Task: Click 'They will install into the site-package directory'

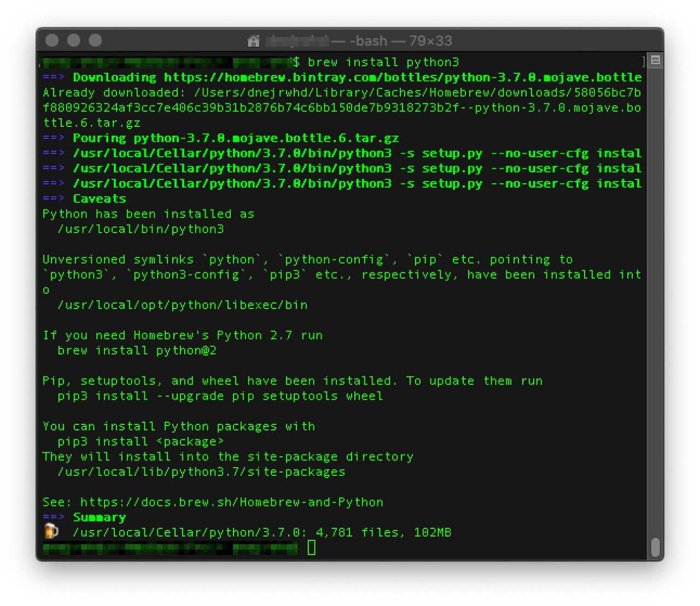Action: click(x=228, y=457)
